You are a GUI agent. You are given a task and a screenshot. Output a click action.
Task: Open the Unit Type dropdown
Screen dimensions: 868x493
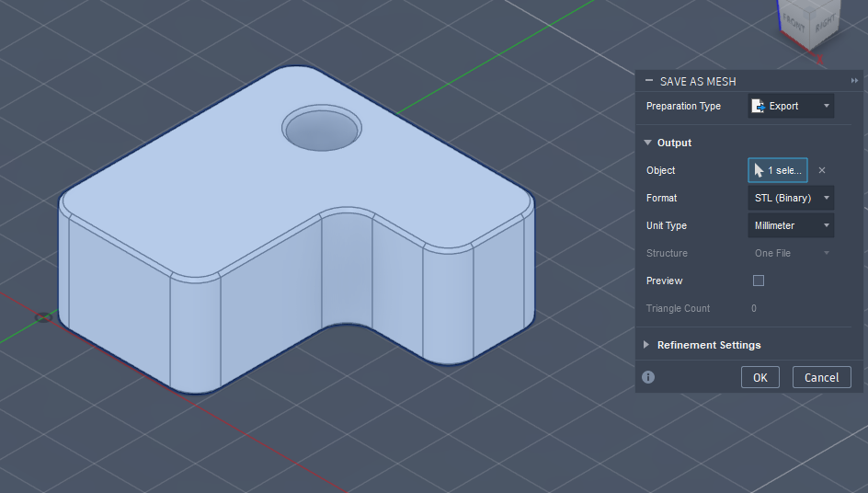click(x=791, y=225)
